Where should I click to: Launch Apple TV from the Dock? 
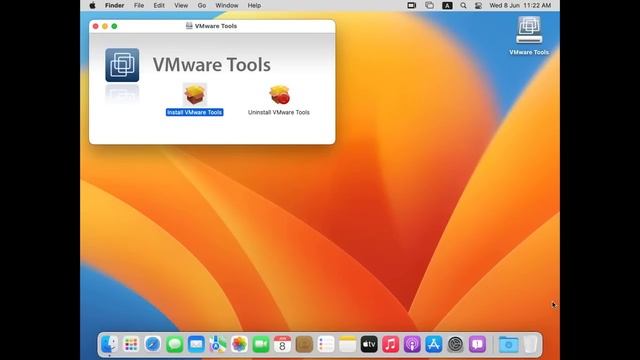pos(369,344)
